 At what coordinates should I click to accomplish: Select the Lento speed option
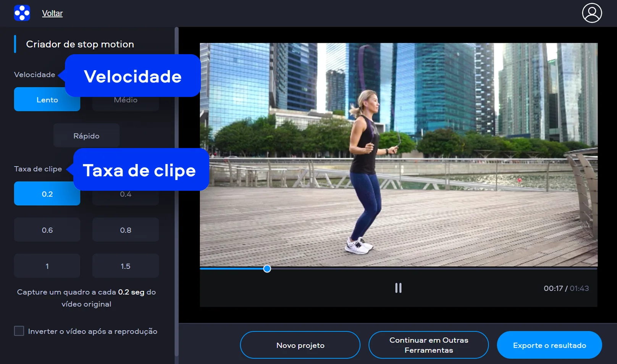[x=47, y=100]
